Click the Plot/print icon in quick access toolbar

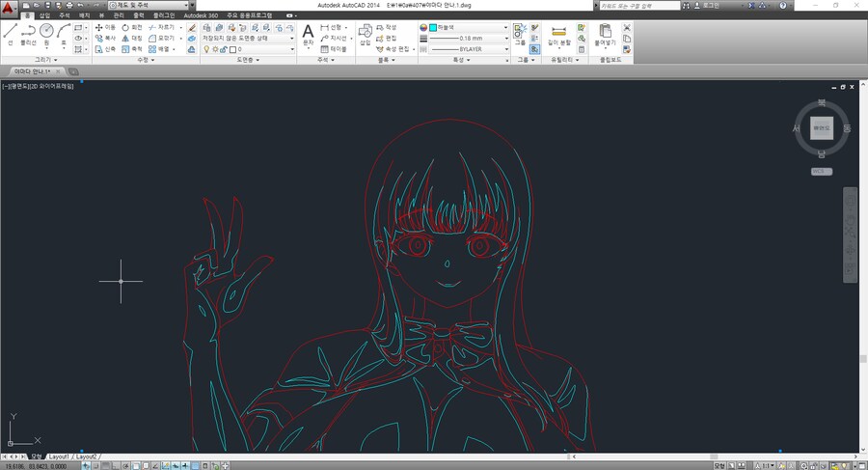(x=69, y=5)
